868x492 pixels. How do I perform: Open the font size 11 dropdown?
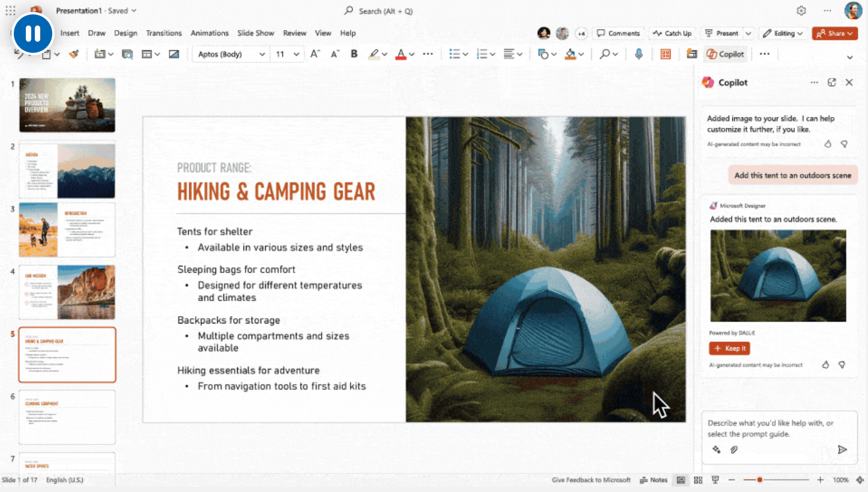pos(297,54)
